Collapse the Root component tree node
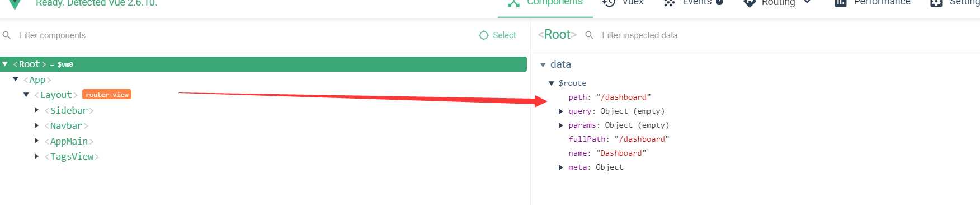 pos(5,64)
